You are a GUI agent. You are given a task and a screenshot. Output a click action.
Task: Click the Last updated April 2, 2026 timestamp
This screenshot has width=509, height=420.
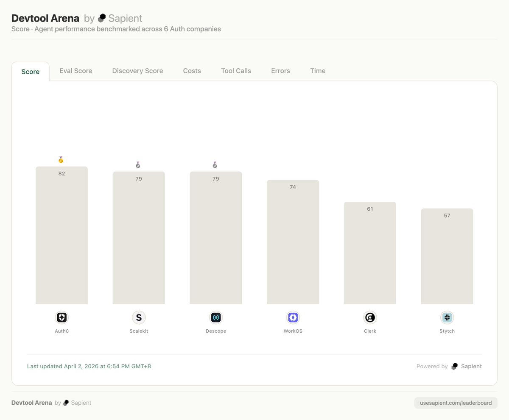tap(89, 366)
